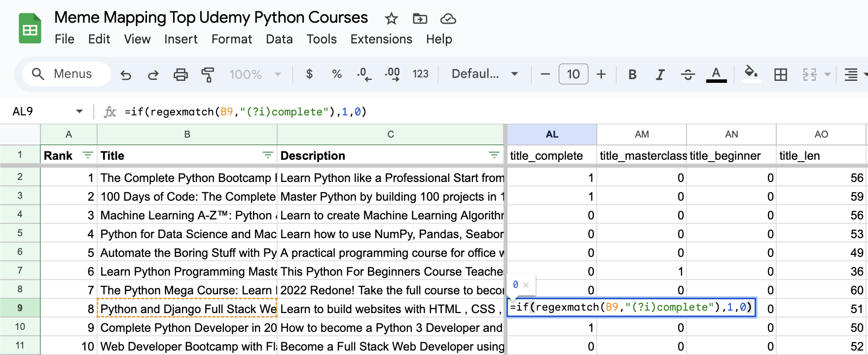Open the File menu

click(x=65, y=39)
